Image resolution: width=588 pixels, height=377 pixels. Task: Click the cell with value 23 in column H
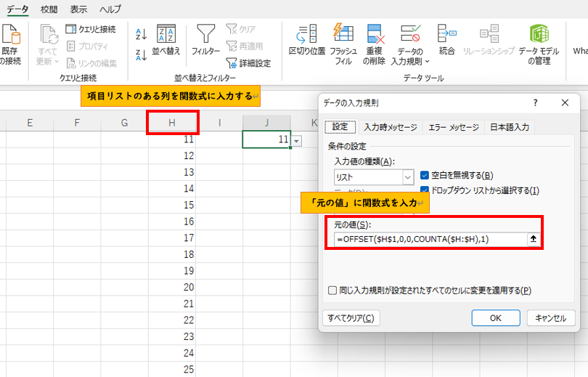pyautogui.click(x=172, y=336)
